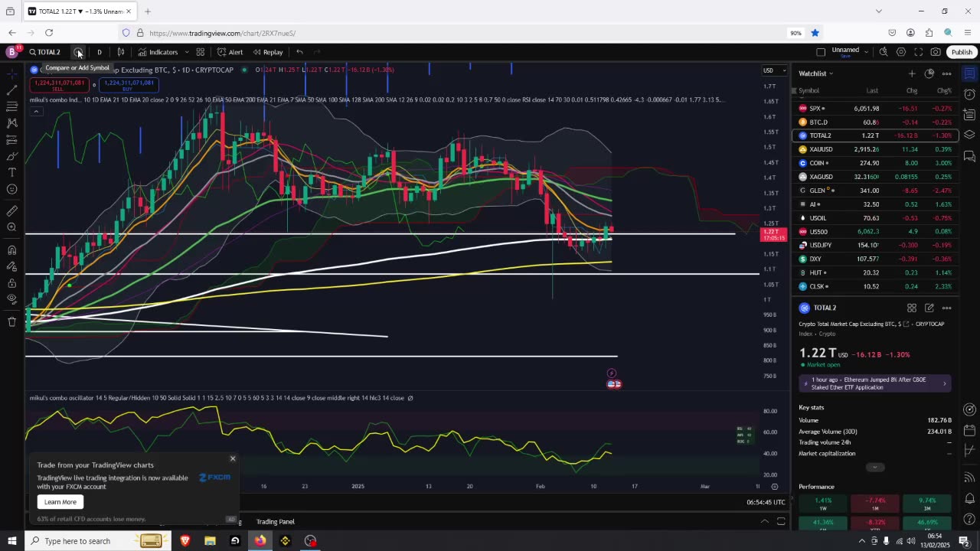This screenshot has width=980, height=551.
Task: Edit TOTAL2 notes pencil icon
Action: tap(929, 308)
